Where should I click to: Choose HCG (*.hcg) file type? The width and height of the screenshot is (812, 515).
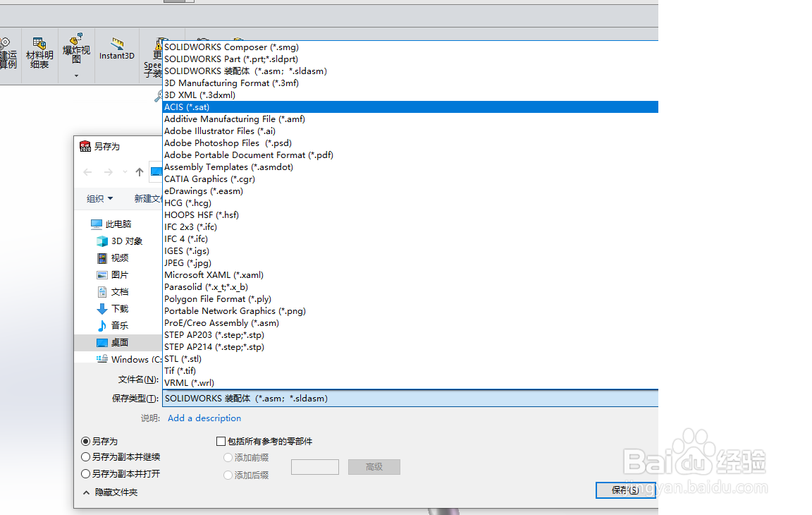click(410, 203)
